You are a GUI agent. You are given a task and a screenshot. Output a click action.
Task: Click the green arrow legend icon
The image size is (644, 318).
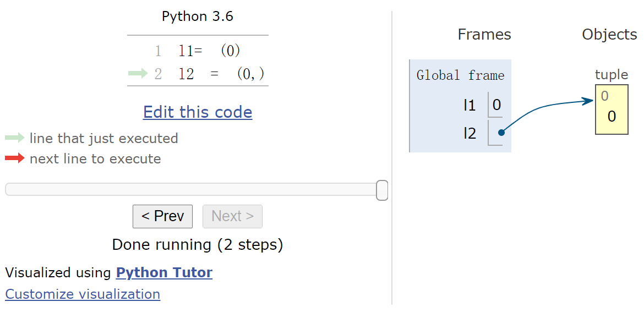15,138
